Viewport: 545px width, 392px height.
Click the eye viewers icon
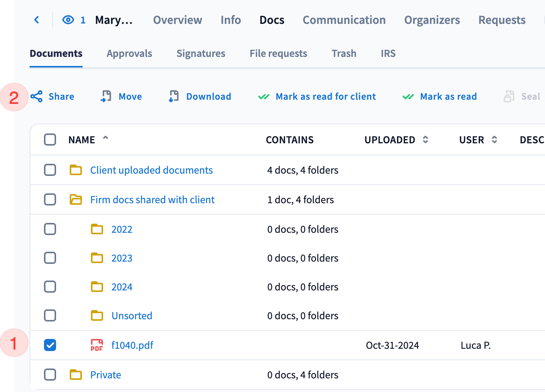pyautogui.click(x=68, y=20)
